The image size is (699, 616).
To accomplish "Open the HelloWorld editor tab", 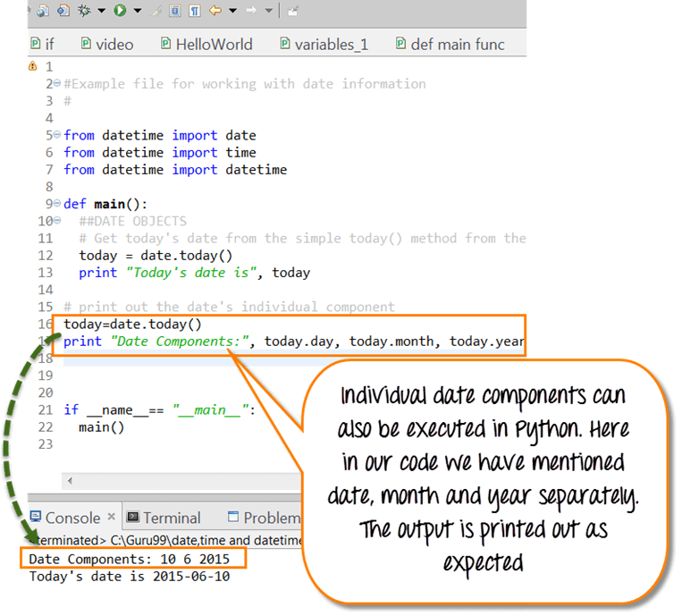I will click(x=206, y=44).
